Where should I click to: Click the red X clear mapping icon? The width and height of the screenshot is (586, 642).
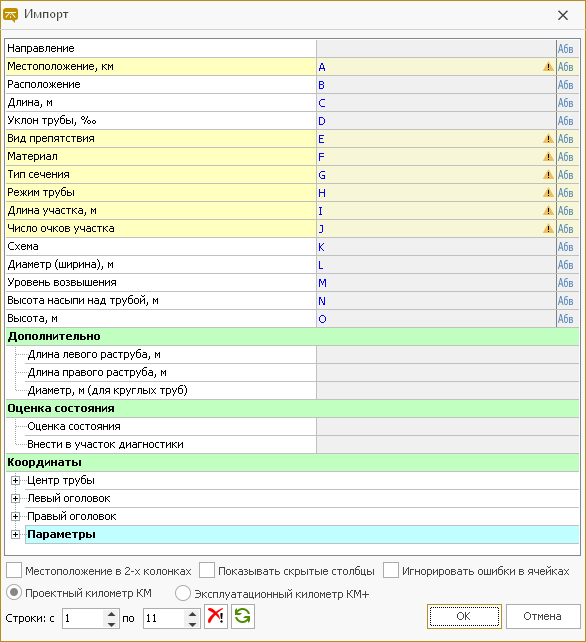click(216, 616)
